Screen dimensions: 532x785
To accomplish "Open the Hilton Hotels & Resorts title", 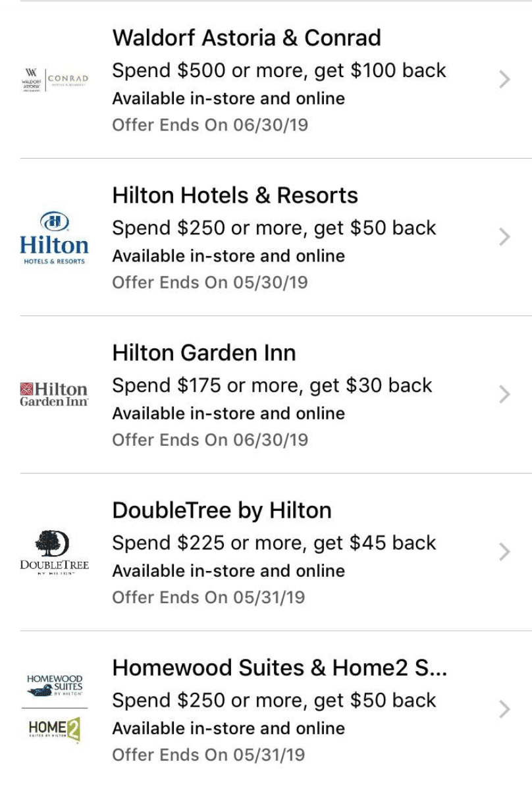I will 235,195.
